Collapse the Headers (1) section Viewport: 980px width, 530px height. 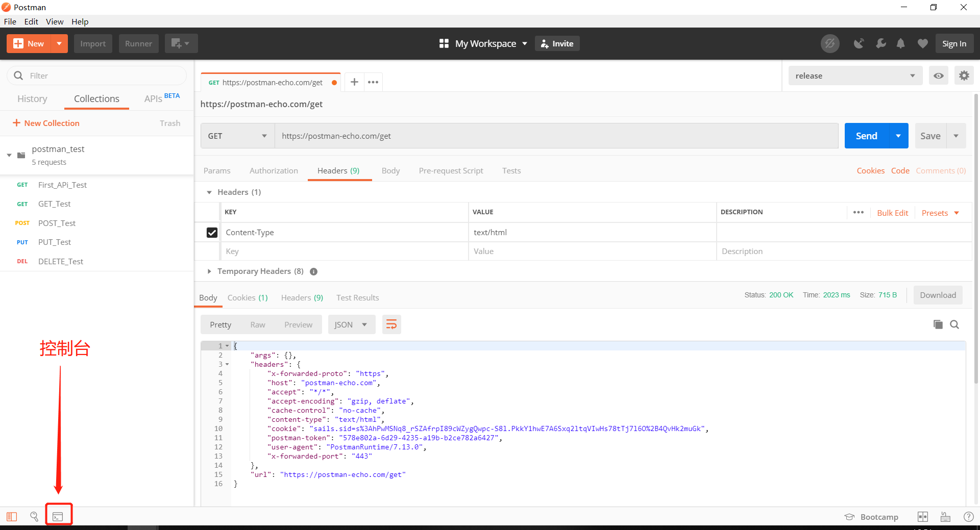point(209,192)
